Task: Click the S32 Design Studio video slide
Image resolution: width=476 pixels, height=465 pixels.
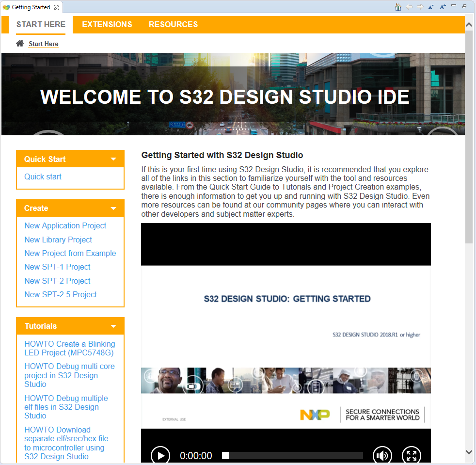Action: [x=286, y=347]
